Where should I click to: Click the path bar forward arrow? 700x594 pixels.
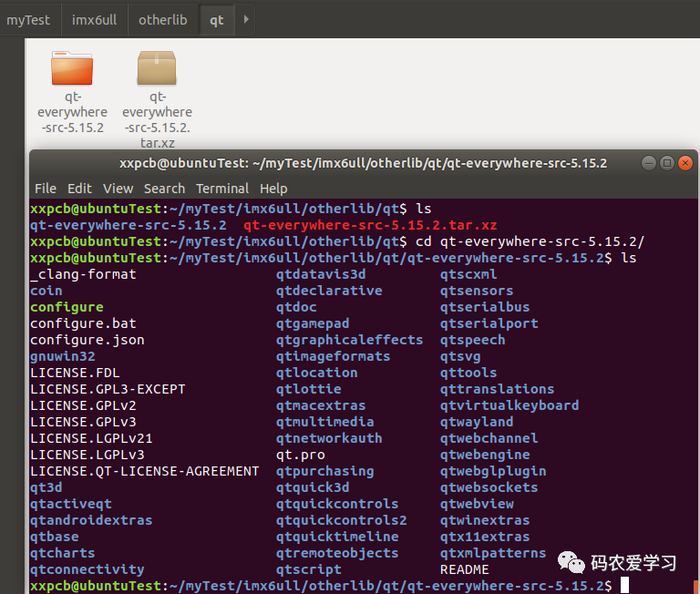pos(245,19)
